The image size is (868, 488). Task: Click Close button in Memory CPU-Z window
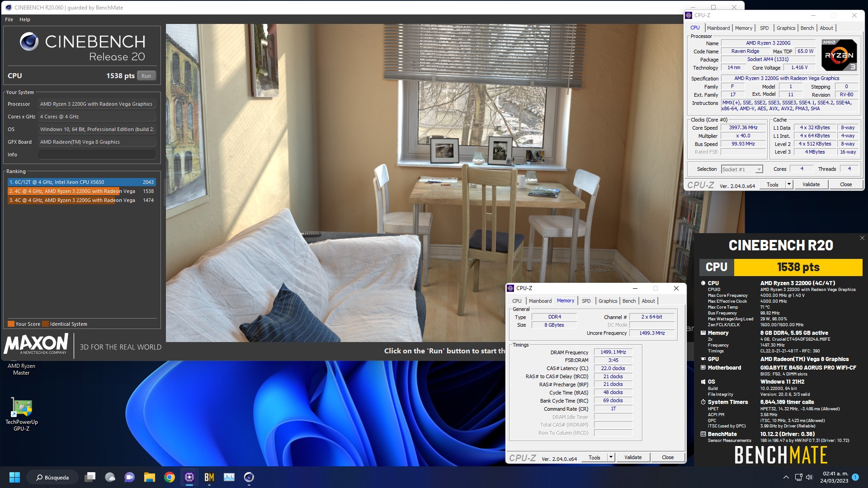pos(668,457)
